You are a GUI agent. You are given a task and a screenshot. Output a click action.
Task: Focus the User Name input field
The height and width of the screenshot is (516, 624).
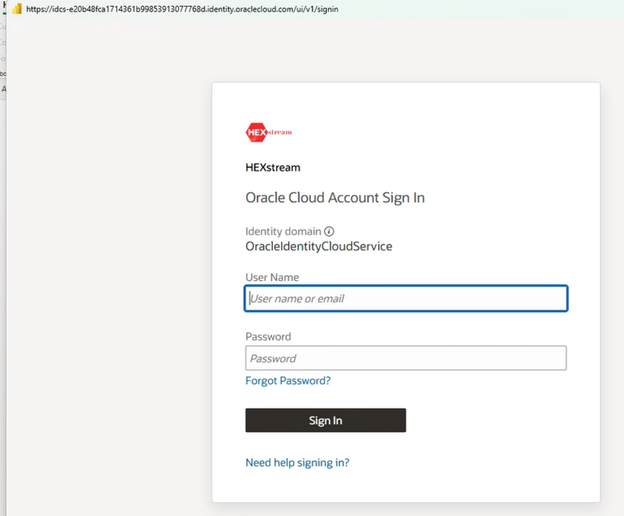tap(406, 298)
